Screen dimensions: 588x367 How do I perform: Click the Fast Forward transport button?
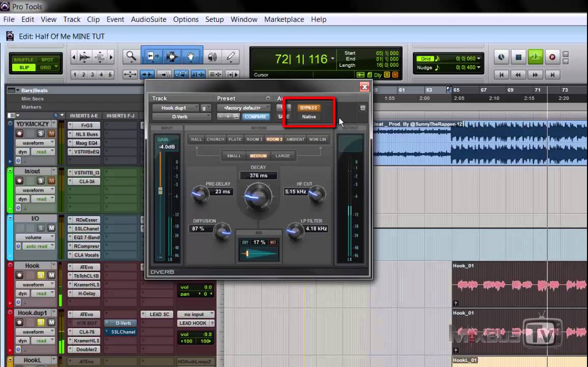click(535, 75)
